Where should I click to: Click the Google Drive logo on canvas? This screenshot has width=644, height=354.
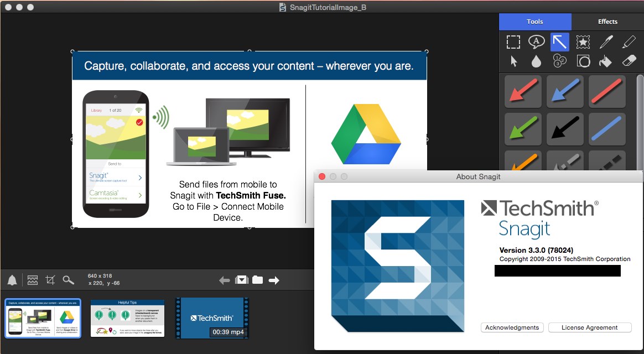tap(366, 134)
